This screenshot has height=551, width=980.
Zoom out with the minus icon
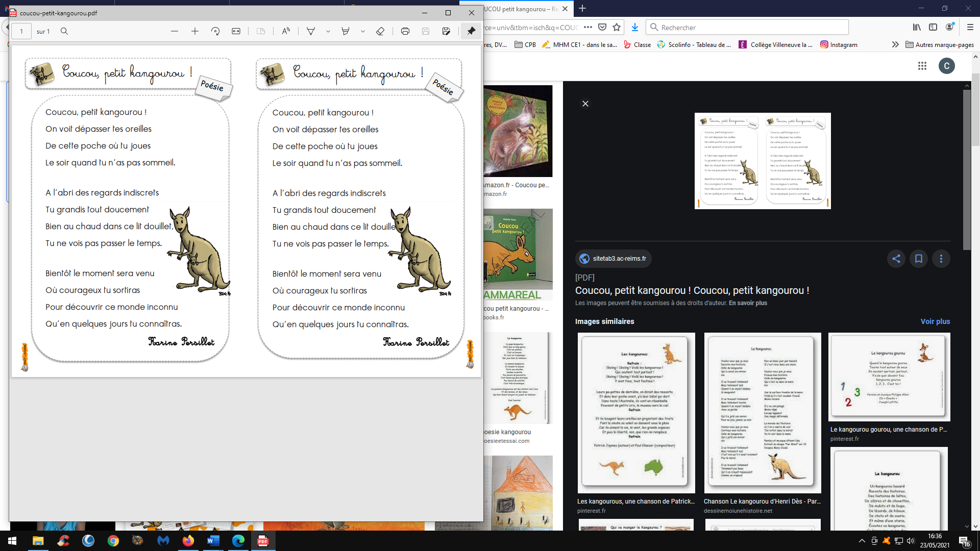(x=175, y=31)
